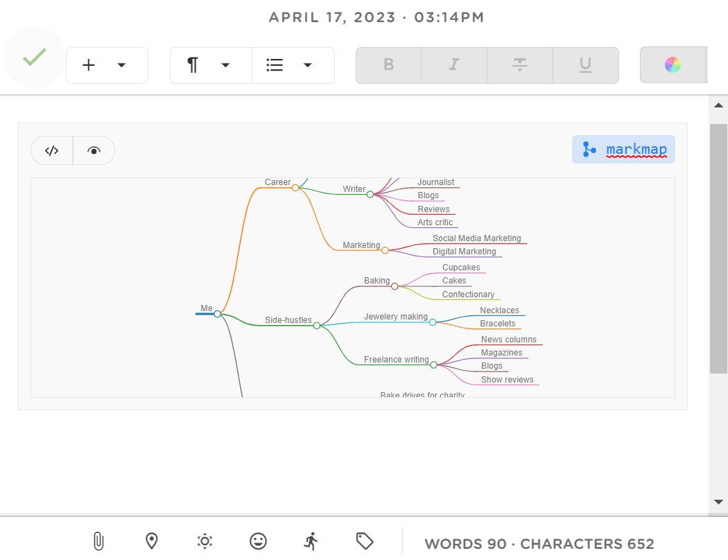The height and width of the screenshot is (560, 728).
Task: Toggle italic text style
Action: click(454, 65)
